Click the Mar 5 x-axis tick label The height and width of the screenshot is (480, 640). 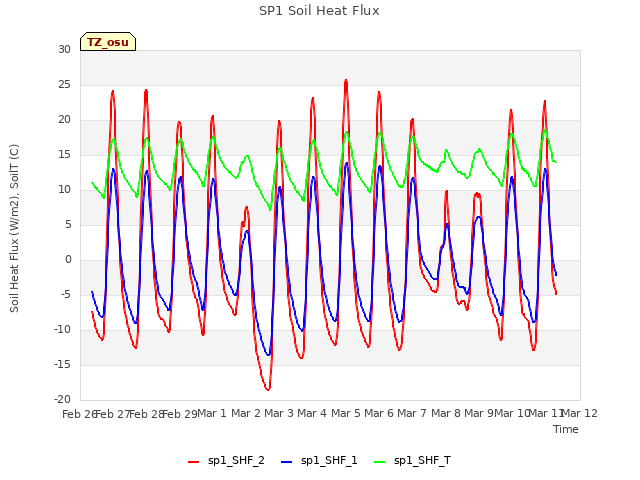[x=346, y=413]
